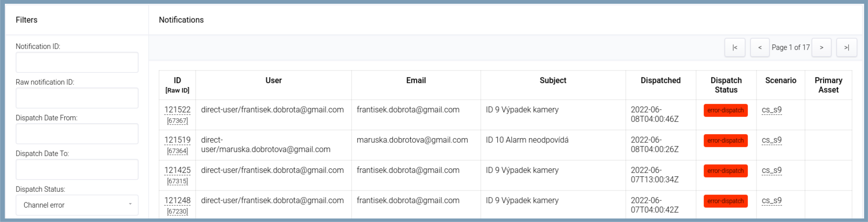Open notification 121522 link
Screen dimensions: 868x222
pyautogui.click(x=177, y=110)
